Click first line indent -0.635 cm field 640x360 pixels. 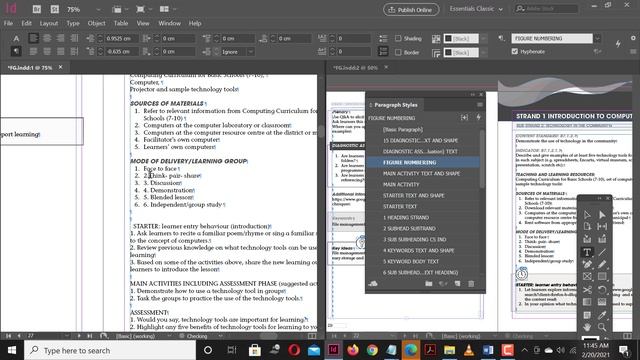point(122,51)
